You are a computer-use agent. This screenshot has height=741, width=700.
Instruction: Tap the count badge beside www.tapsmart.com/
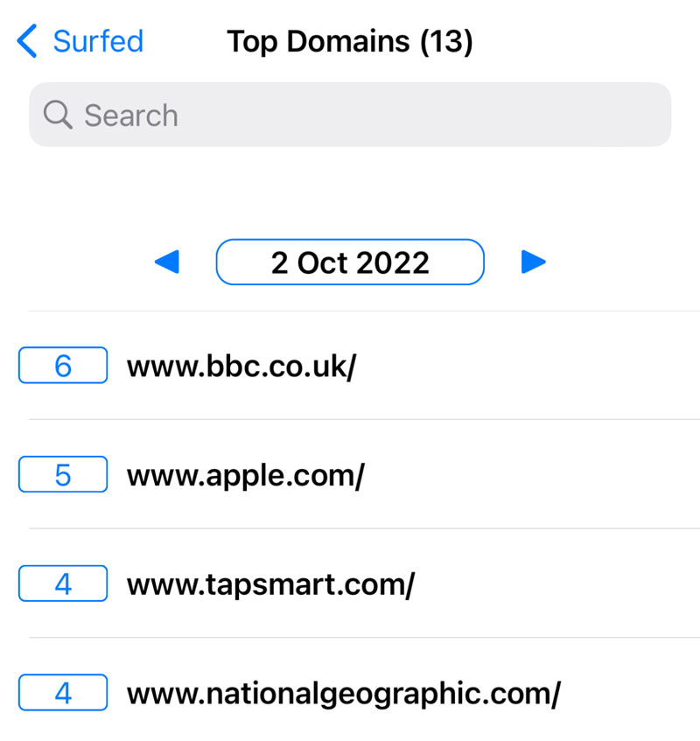[x=63, y=584]
